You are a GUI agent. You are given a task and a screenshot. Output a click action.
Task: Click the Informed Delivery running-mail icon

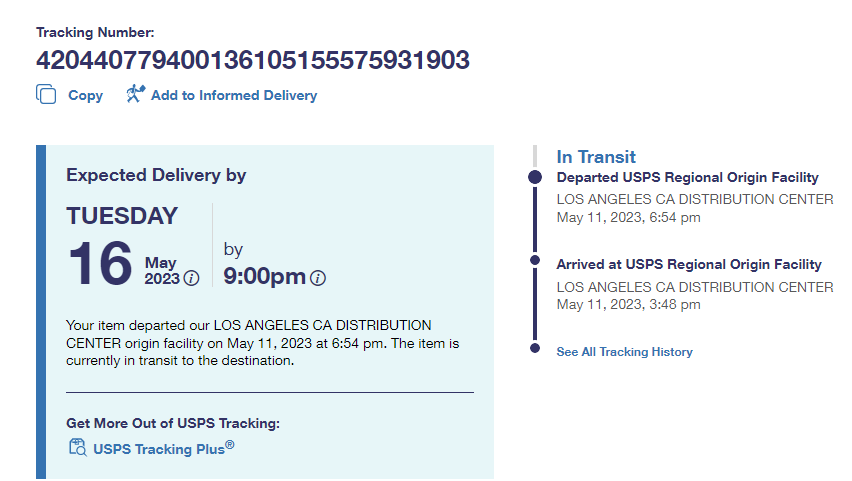click(x=136, y=94)
